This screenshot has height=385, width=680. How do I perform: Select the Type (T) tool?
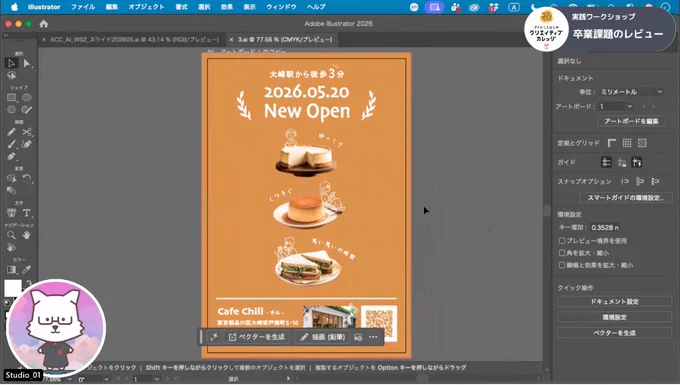point(27,213)
